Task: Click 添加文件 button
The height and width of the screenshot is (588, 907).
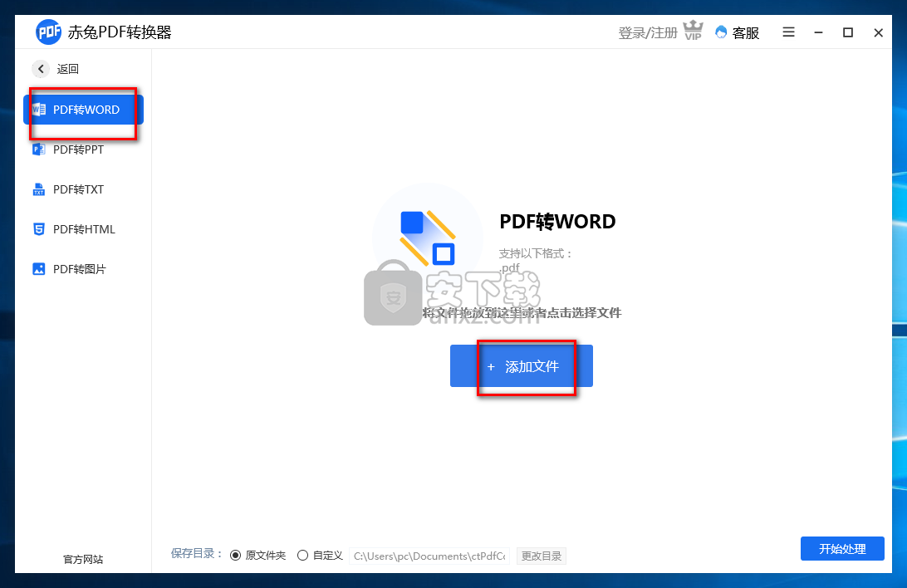Action: click(x=521, y=366)
